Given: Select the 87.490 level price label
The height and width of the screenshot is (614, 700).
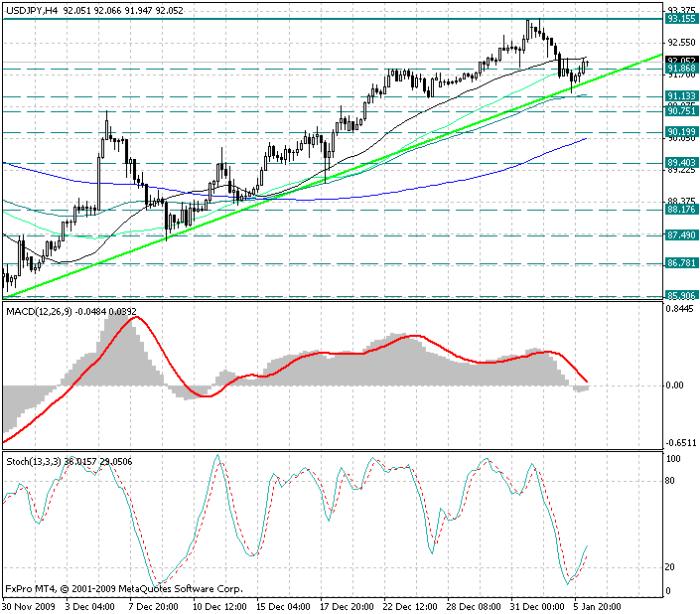Looking at the screenshot, I should (x=680, y=234).
